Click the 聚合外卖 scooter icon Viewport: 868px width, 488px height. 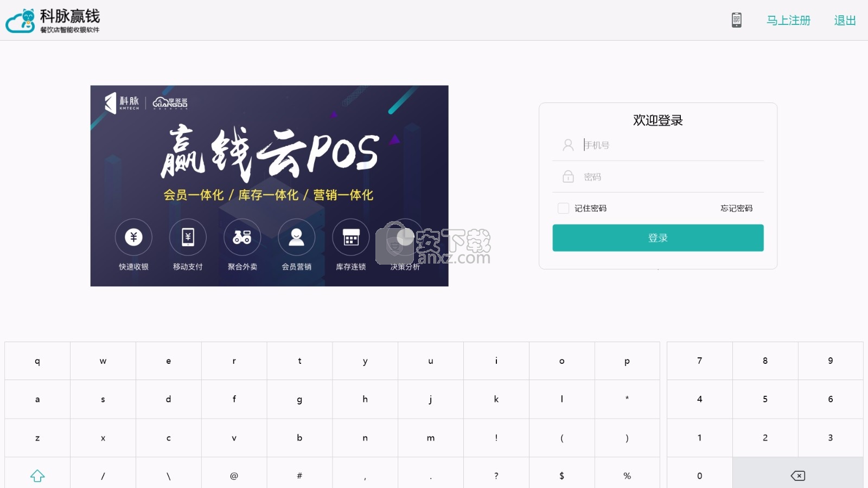tap(242, 237)
